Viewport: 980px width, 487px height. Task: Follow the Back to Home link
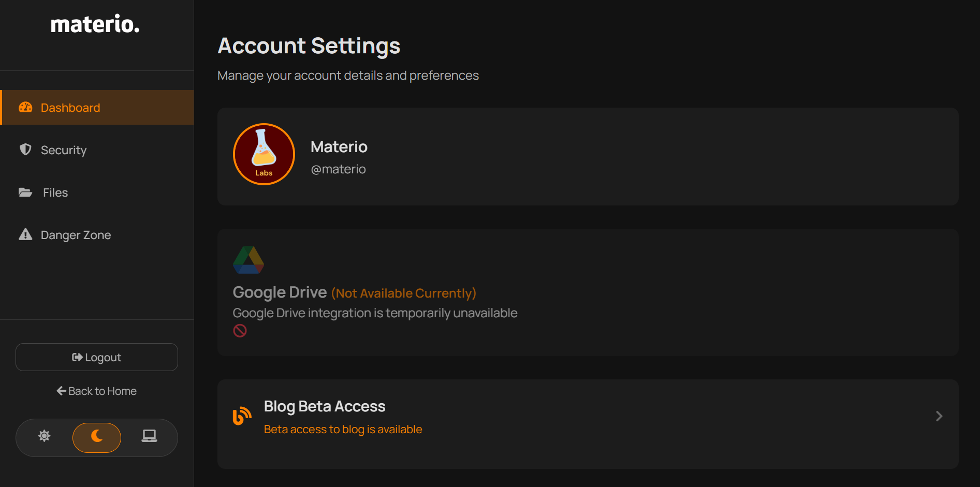[97, 391]
